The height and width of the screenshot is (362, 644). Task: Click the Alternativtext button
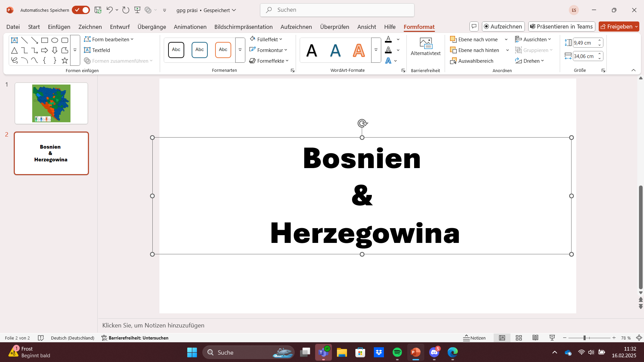(426, 47)
